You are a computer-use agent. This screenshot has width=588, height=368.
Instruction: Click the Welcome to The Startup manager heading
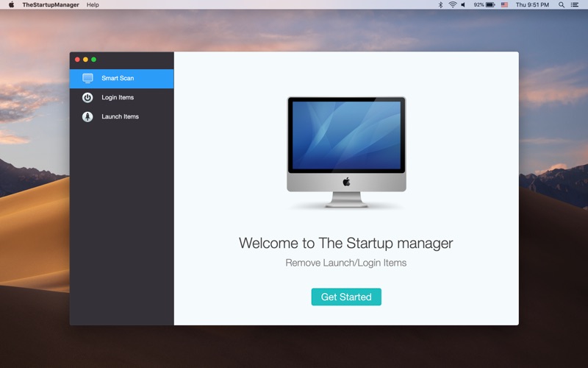pyautogui.click(x=345, y=243)
